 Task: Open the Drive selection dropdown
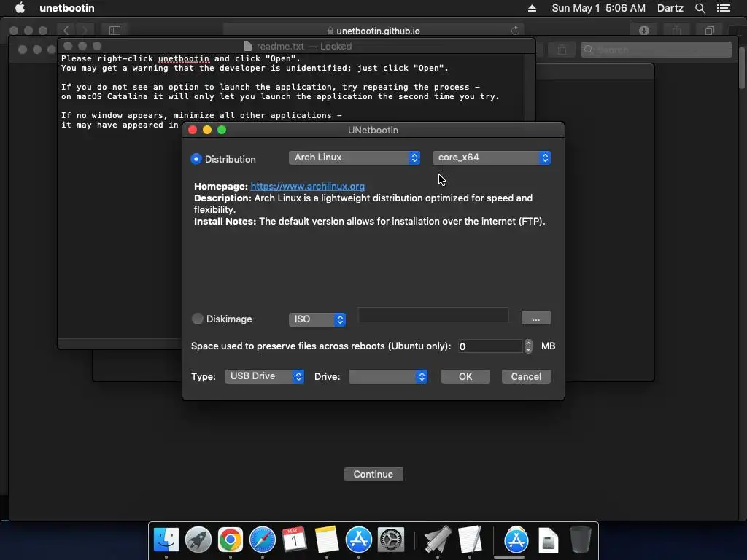(388, 376)
